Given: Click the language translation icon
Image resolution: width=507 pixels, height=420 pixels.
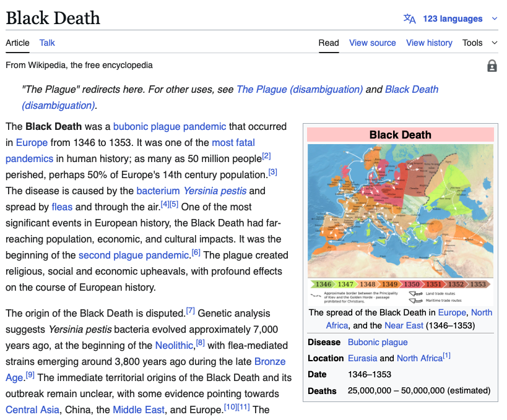Looking at the screenshot, I should tap(409, 19).
